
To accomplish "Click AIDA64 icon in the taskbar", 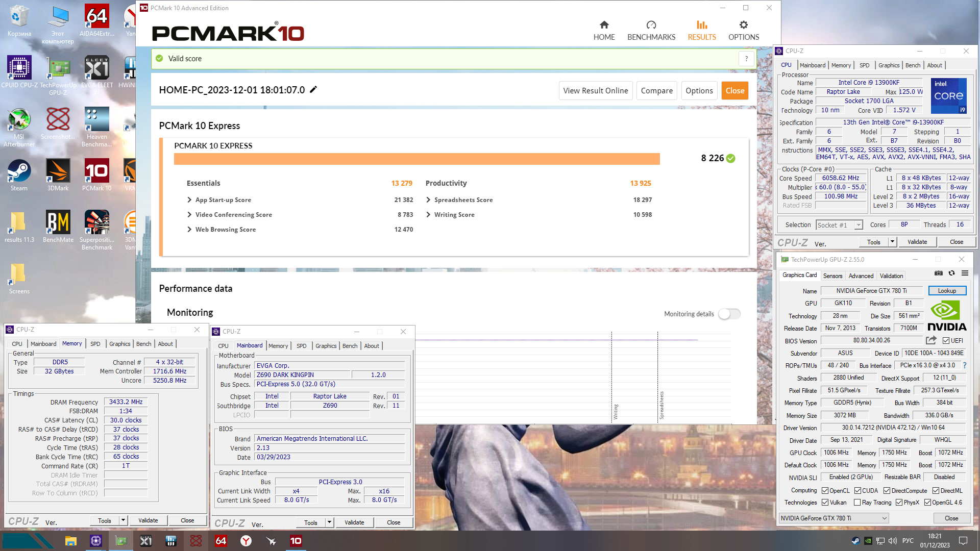I will tap(220, 541).
